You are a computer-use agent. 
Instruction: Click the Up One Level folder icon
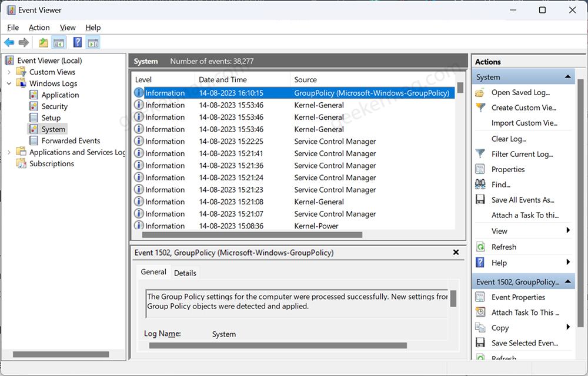[44, 43]
